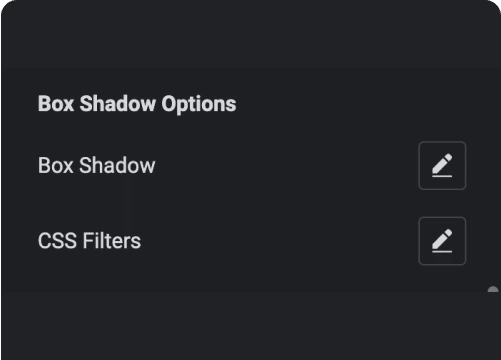Viewport: 501px width, 360px height.
Task: Toggle the CSS Filters popover control
Action: [x=442, y=241]
